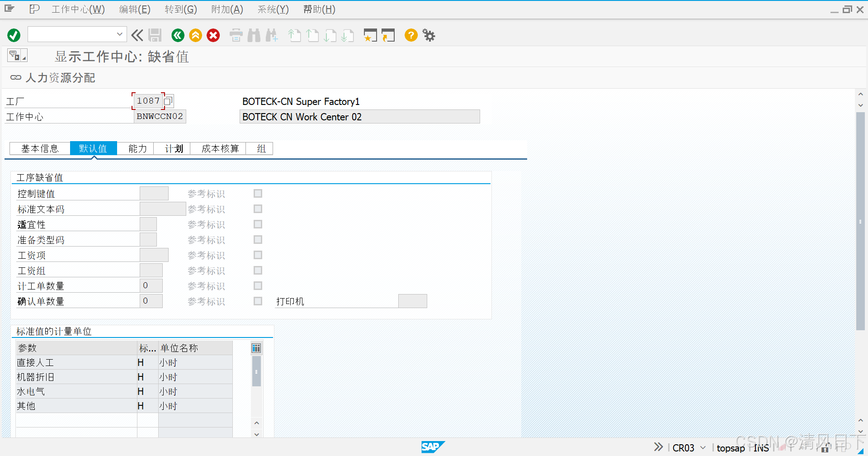This screenshot has height=456, width=868.
Task: Click the 工作中心 field BNWCCN02
Action: pos(160,116)
